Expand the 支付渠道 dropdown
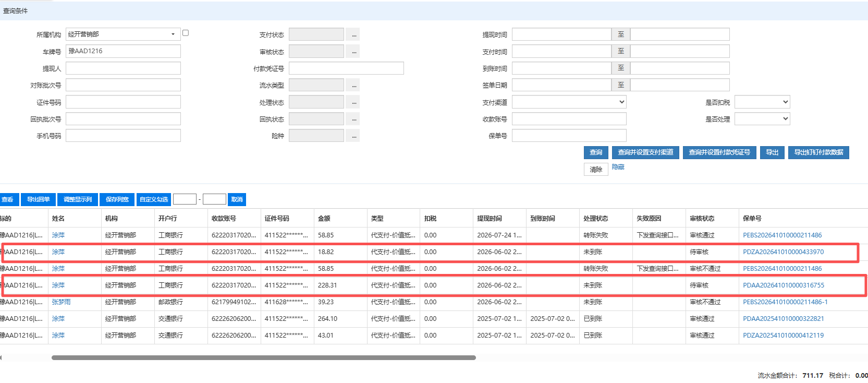The width and height of the screenshot is (868, 383). (x=569, y=102)
